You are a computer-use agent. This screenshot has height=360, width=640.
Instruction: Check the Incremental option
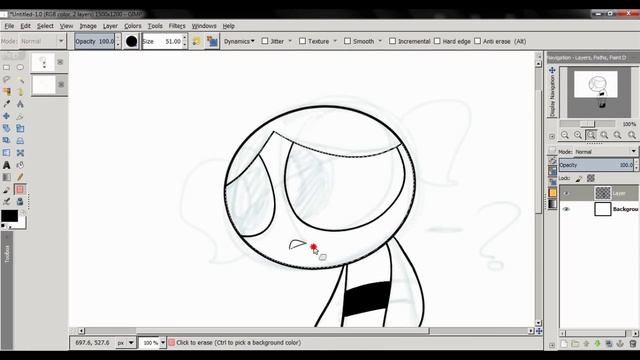(392, 41)
